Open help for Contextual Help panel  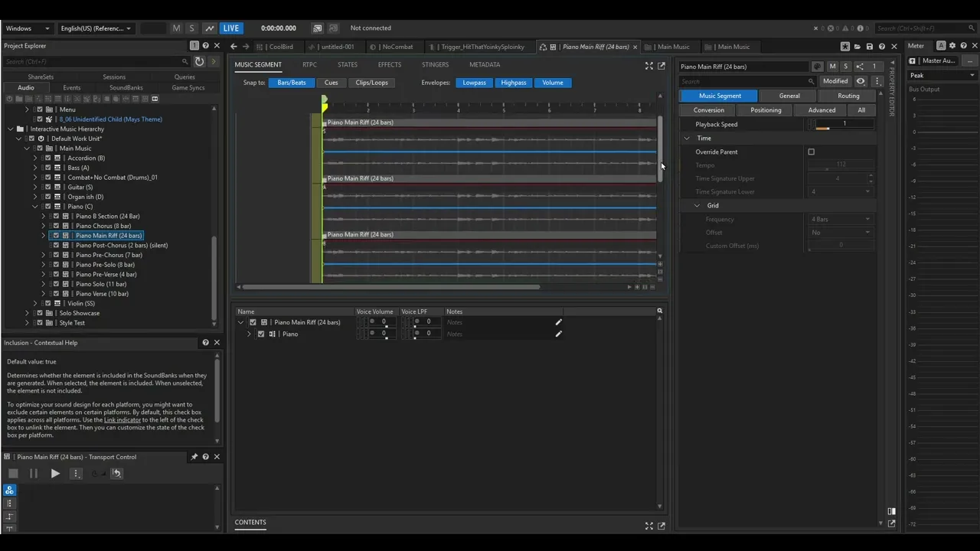click(x=205, y=343)
